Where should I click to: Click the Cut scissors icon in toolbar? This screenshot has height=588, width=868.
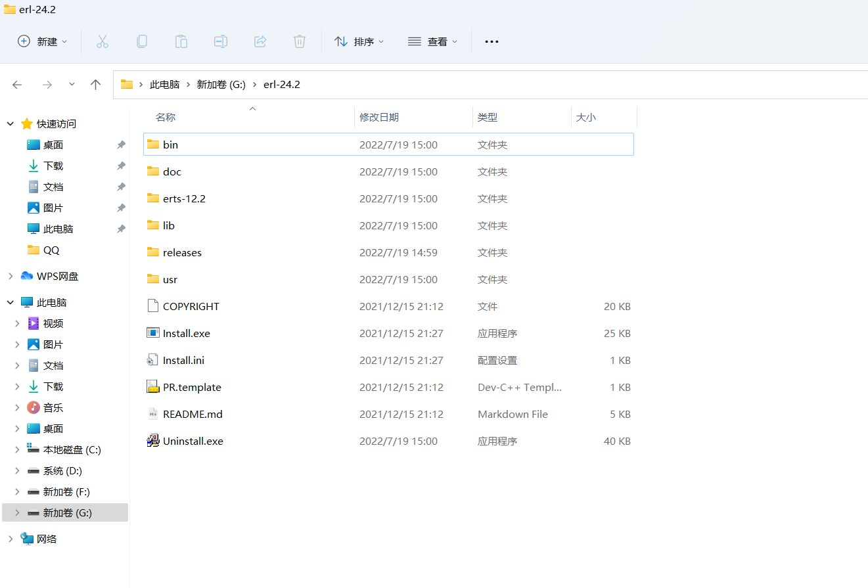pyautogui.click(x=103, y=41)
